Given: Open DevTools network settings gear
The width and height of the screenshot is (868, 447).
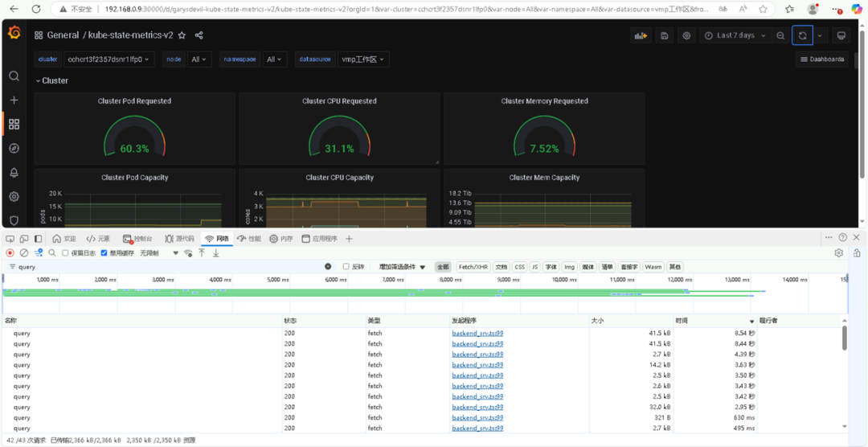Looking at the screenshot, I should click(x=838, y=252).
